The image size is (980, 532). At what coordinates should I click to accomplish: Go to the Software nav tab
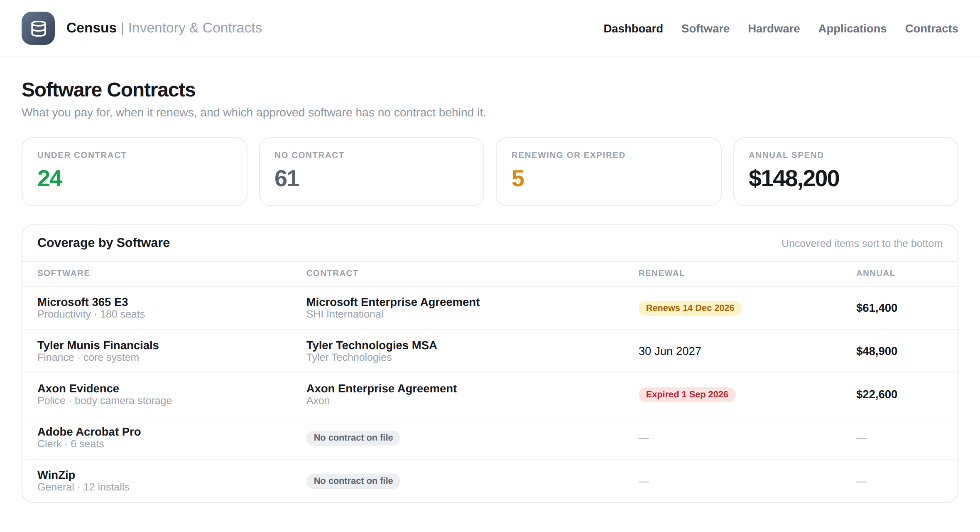tap(705, 28)
